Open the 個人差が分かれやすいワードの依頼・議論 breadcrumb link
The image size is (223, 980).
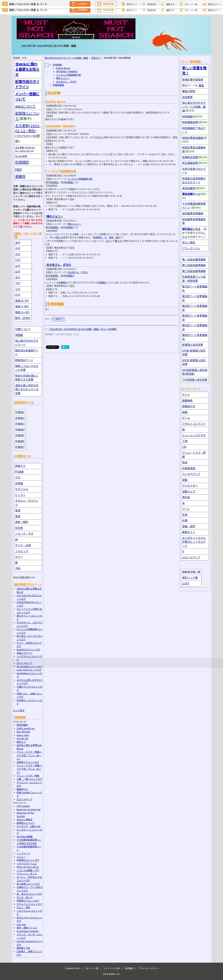[66, 58]
